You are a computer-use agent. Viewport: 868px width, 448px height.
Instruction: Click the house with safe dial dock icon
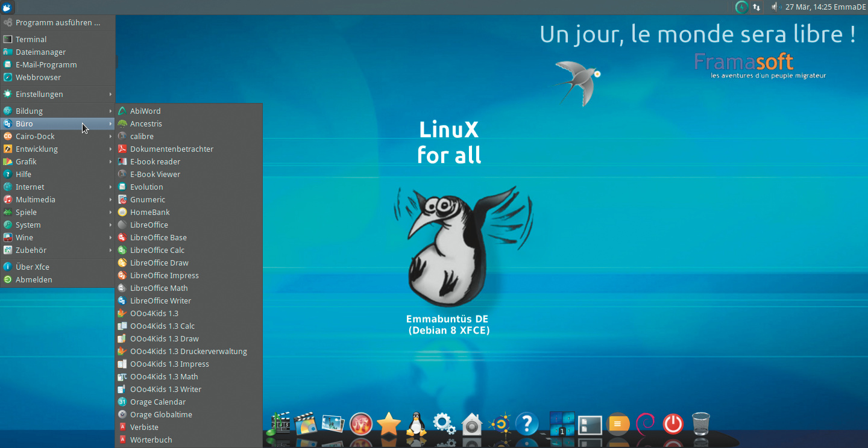[x=472, y=424]
